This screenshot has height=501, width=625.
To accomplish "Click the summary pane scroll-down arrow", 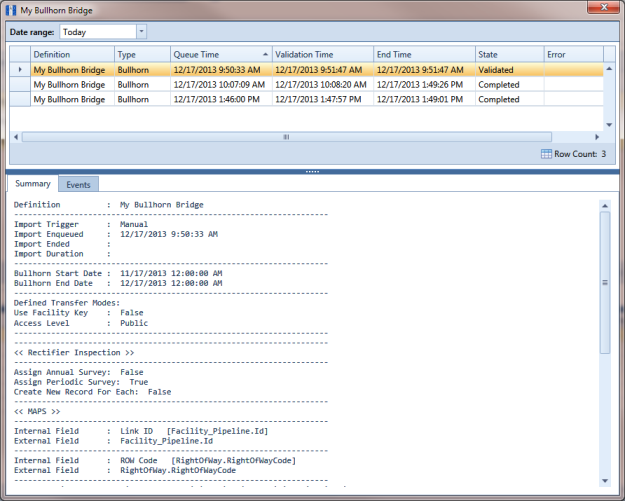I will tap(605, 481).
